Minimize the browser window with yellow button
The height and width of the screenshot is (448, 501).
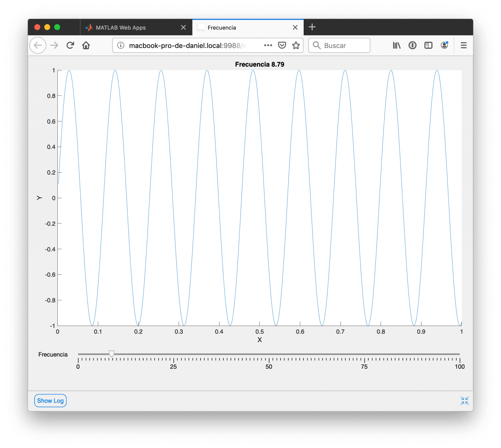(47, 27)
